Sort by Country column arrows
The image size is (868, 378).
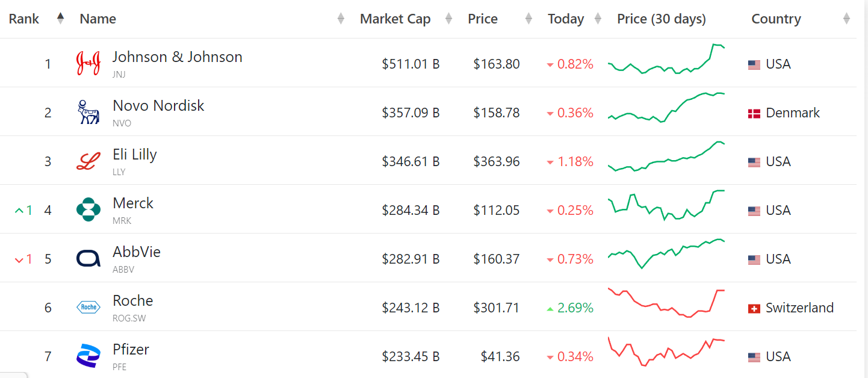point(846,19)
